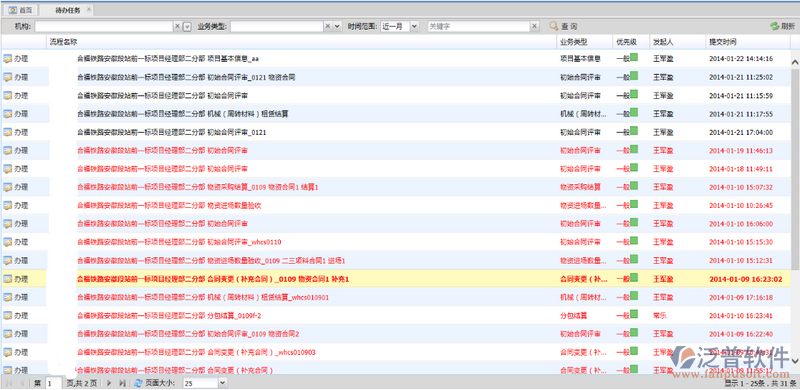Click green priority swatch in first row
Viewport: 800px width, 390px height.
[x=634, y=57]
